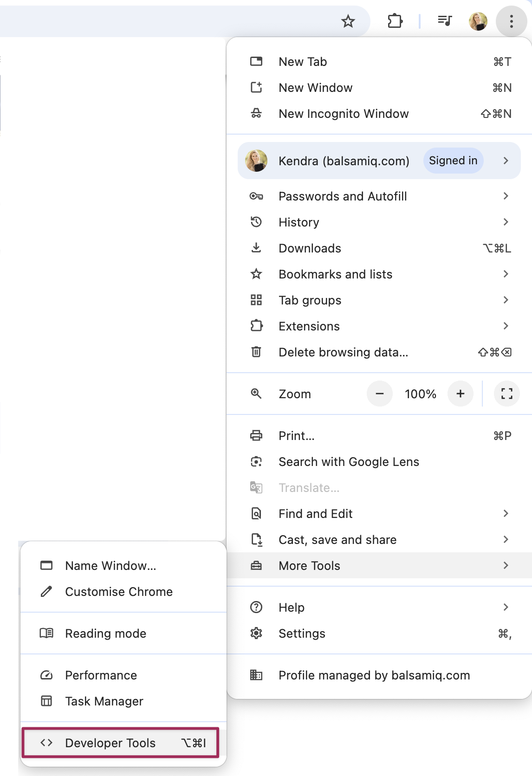This screenshot has height=776, width=532.
Task: Click the Developer Tools code icon
Action: (x=46, y=743)
